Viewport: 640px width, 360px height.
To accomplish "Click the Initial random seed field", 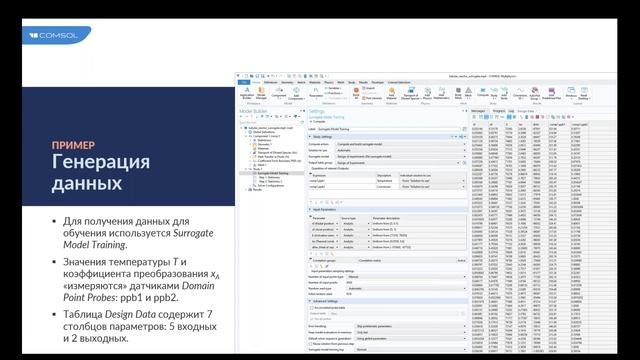I will pyautogui.click(x=406, y=294).
